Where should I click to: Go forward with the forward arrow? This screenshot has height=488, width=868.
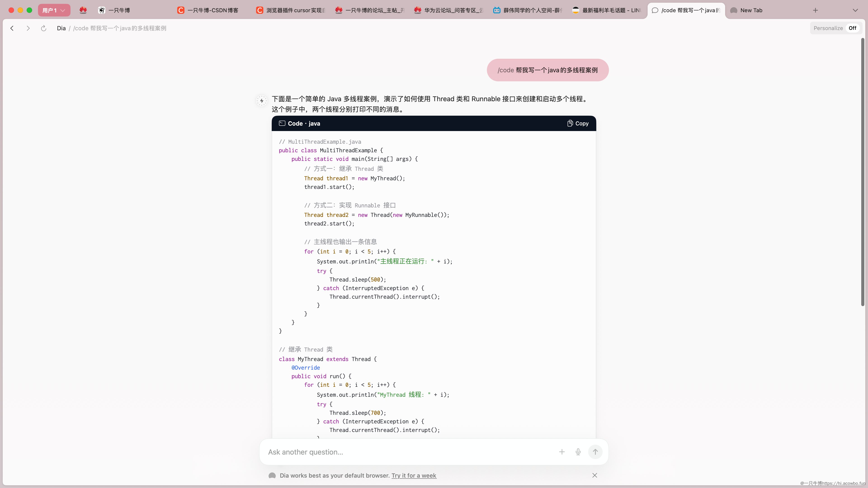[28, 28]
